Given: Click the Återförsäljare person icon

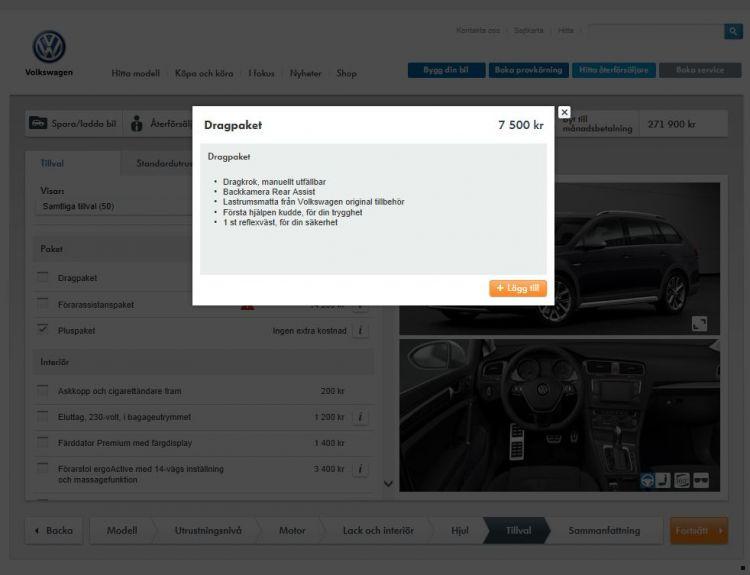Looking at the screenshot, I should tap(137, 124).
